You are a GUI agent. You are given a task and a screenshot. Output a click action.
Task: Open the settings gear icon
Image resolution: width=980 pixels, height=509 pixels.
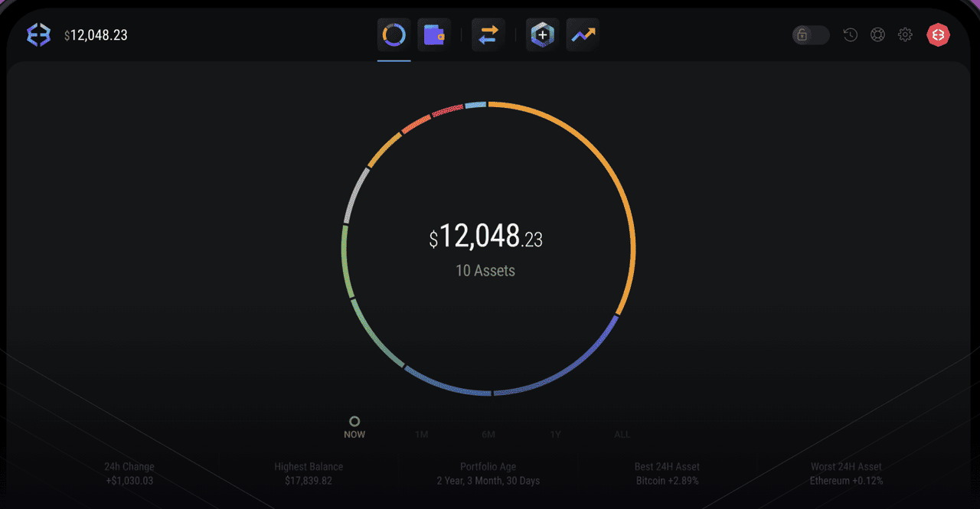[x=905, y=34]
